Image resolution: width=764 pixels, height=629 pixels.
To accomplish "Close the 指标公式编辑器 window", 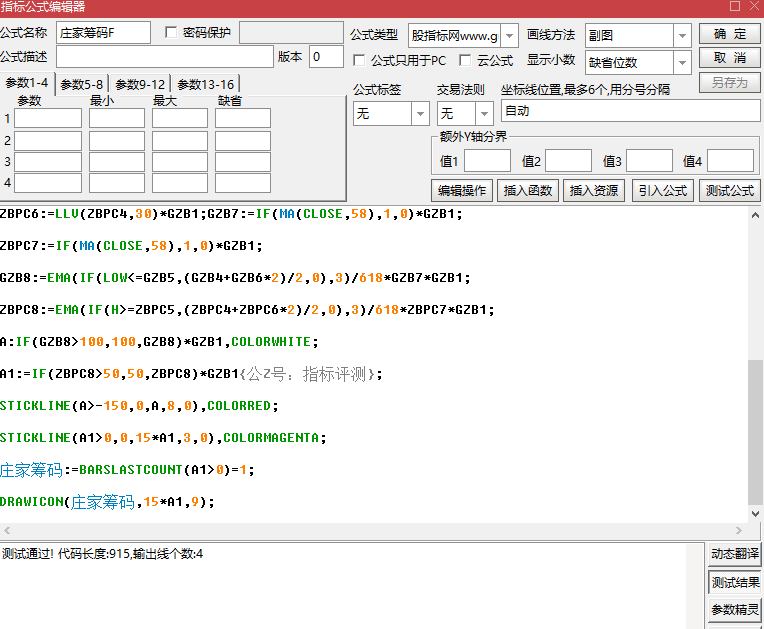I will [x=754, y=6].
